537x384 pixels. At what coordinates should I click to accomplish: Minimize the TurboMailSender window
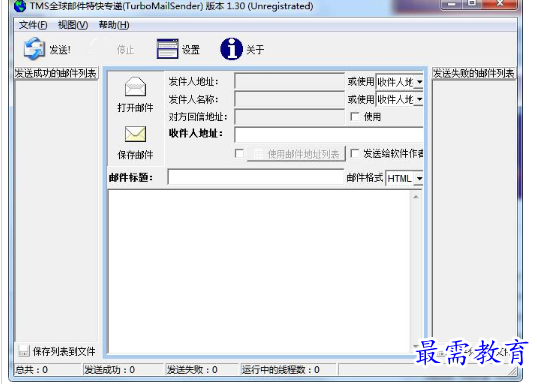pyautogui.click(x=451, y=4)
